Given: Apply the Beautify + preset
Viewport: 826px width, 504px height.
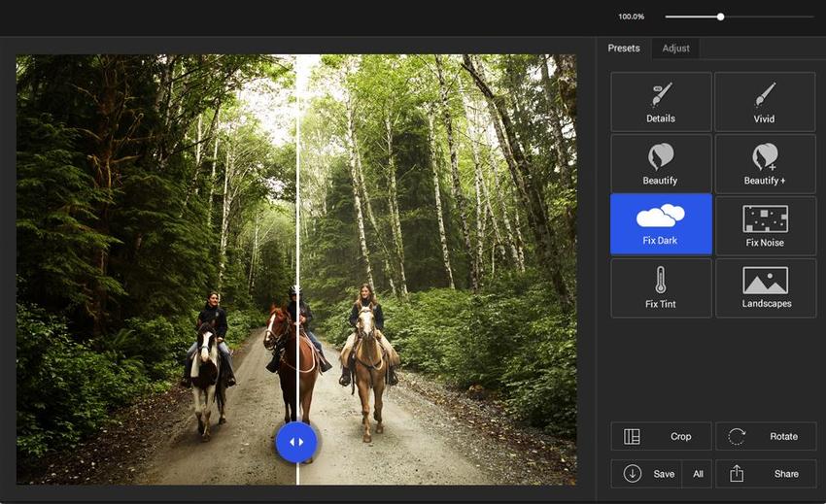Looking at the screenshot, I should pos(765,163).
